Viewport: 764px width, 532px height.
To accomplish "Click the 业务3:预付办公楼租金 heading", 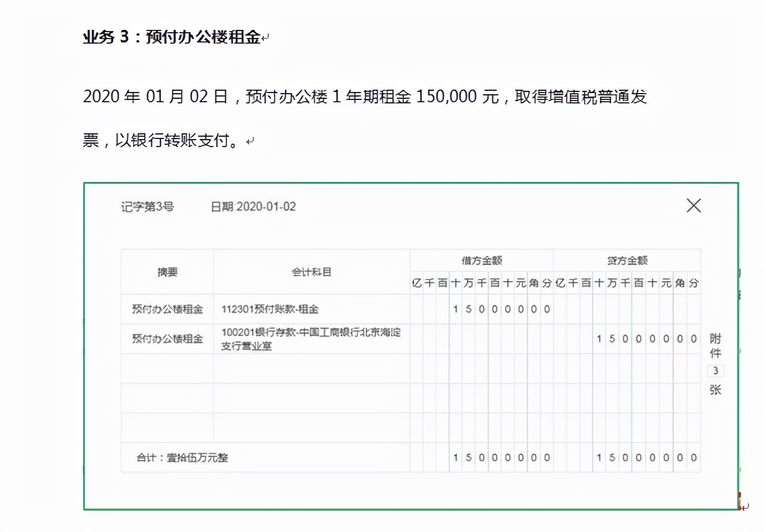I will point(172,37).
